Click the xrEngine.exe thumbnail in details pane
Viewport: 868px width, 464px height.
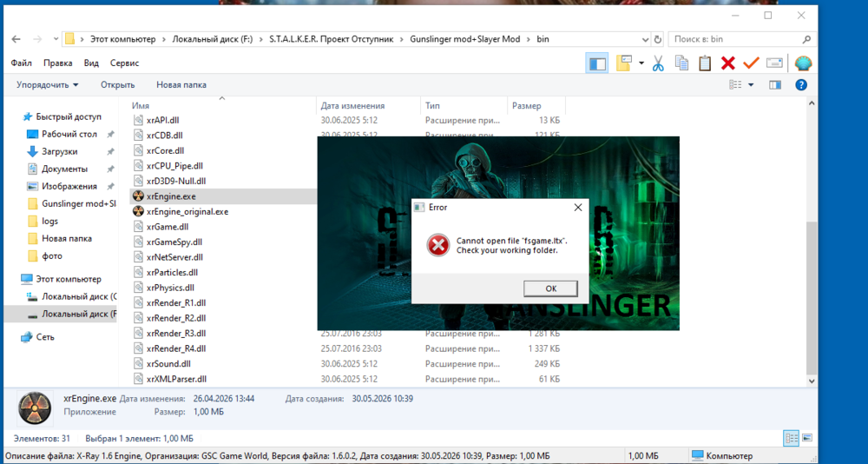(x=35, y=408)
